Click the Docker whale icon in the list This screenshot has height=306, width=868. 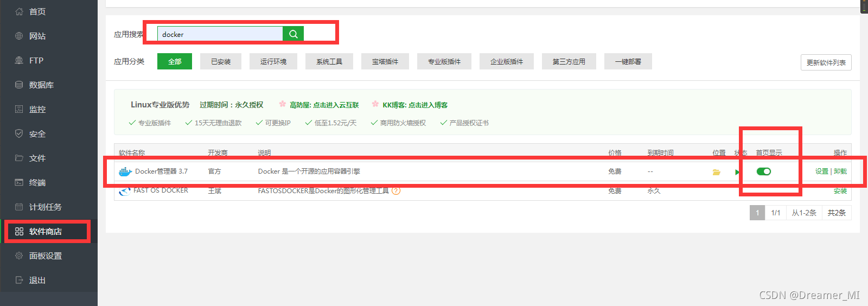coord(125,171)
